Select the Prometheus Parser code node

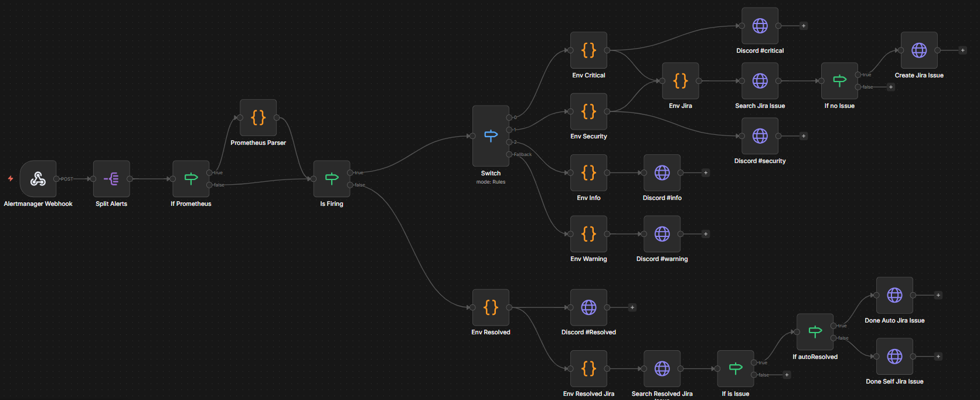pyautogui.click(x=258, y=118)
